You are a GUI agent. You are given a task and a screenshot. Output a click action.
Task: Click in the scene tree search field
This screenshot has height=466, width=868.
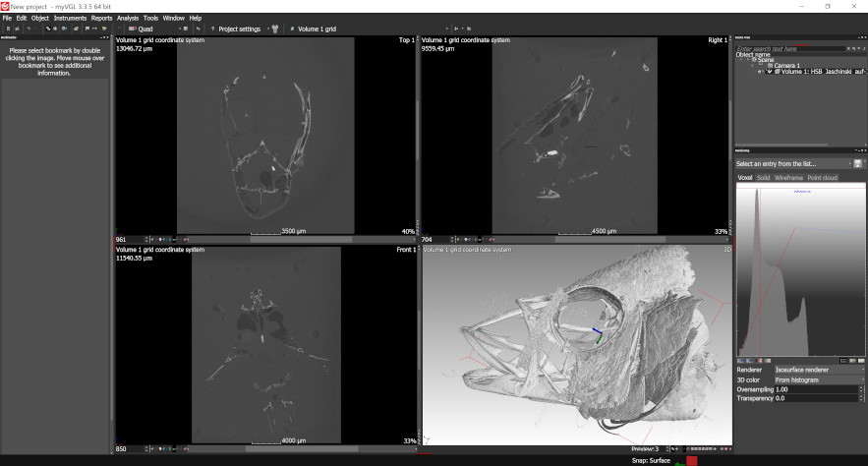[790, 49]
